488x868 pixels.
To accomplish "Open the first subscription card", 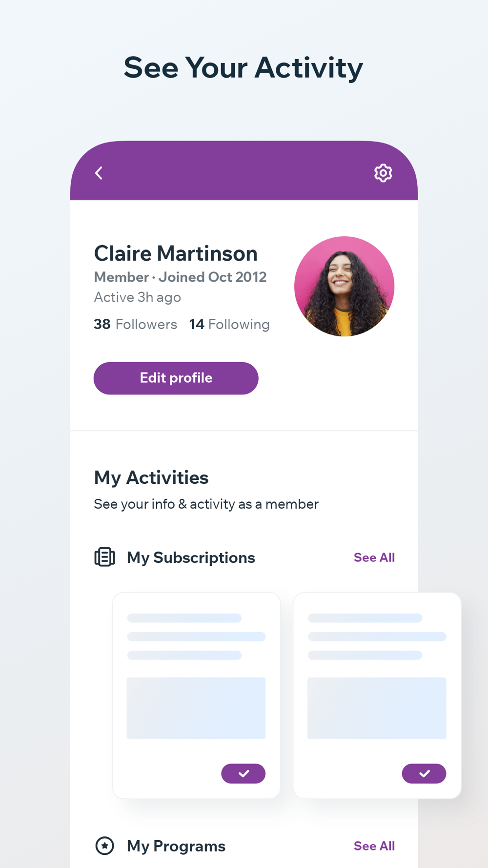I will pyautogui.click(x=196, y=696).
